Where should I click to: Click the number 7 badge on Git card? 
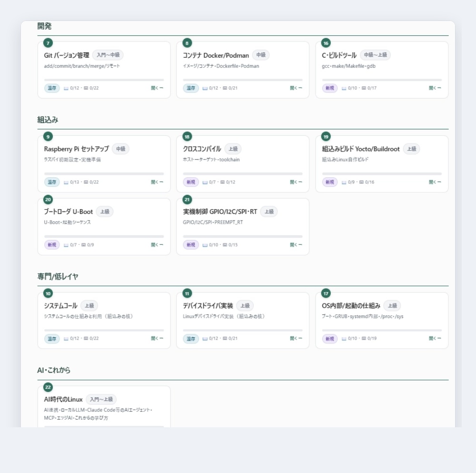tap(48, 43)
